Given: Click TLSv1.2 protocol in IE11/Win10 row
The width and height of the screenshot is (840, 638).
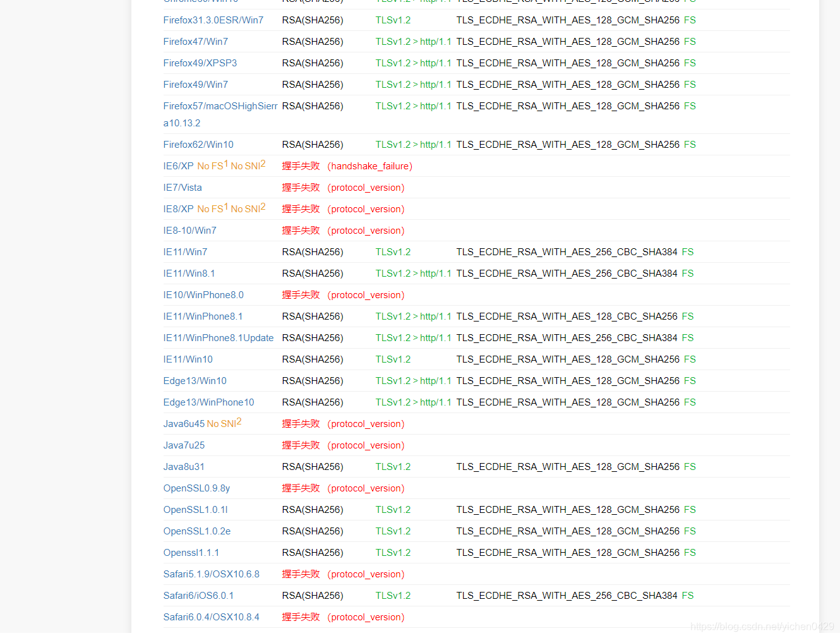Looking at the screenshot, I should coord(393,359).
